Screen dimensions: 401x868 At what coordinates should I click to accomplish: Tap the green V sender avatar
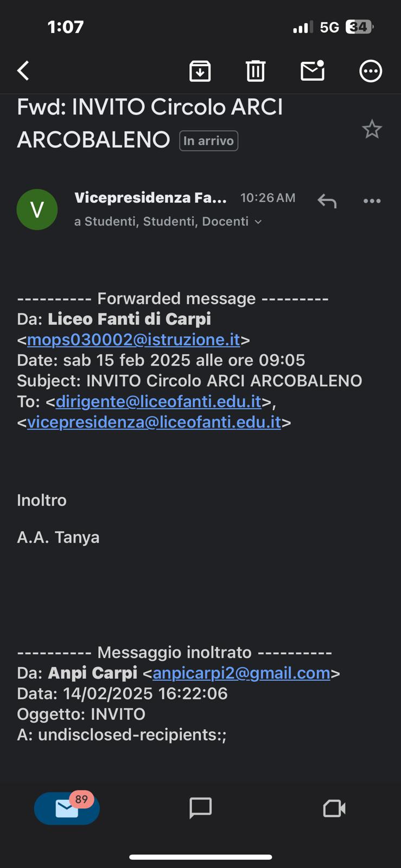pyautogui.click(x=37, y=209)
